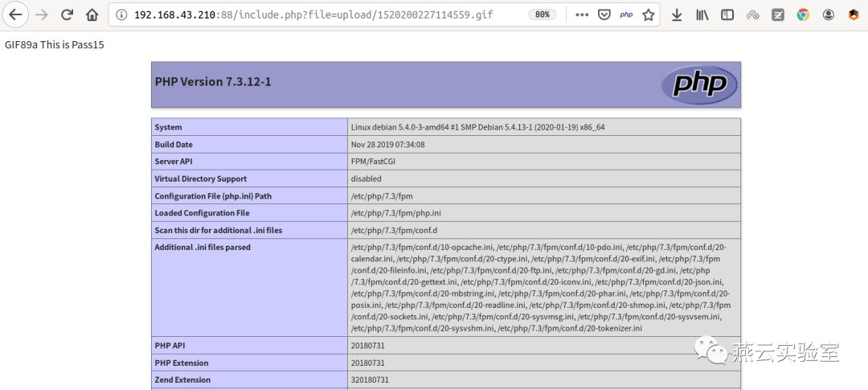Click the parsed .ini files list value

point(542,288)
